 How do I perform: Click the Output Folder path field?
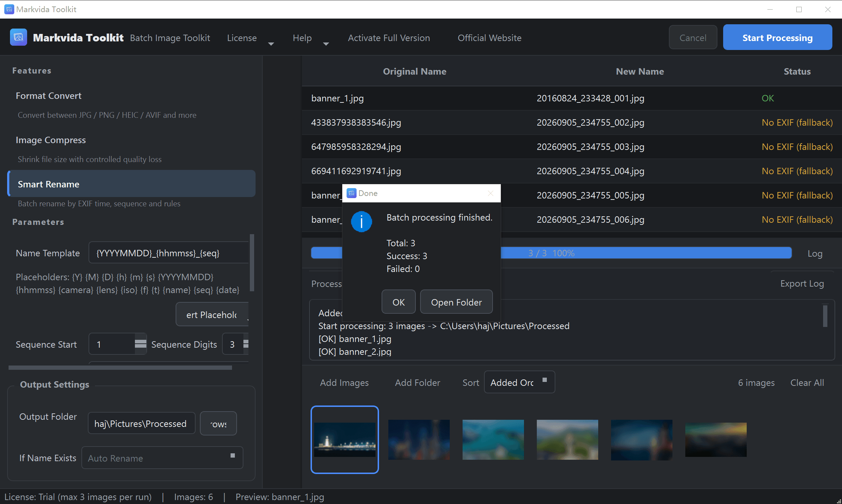click(142, 423)
